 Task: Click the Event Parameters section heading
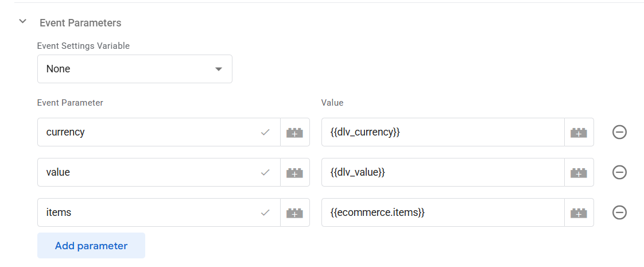[80, 23]
